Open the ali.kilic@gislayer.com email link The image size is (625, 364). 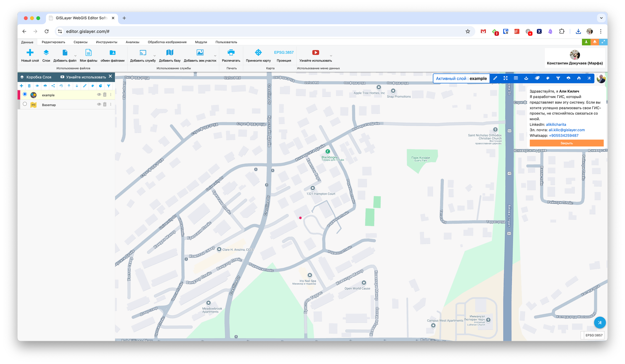pyautogui.click(x=567, y=130)
